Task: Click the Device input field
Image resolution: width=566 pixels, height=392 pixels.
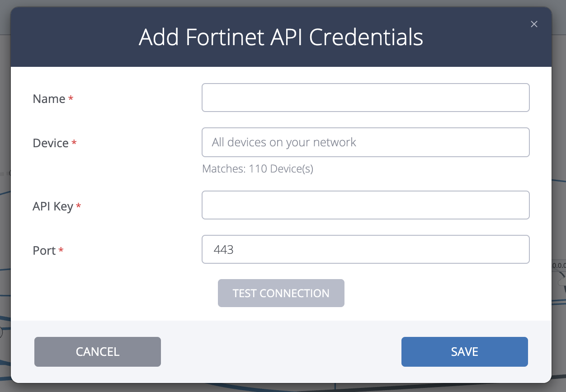Action: coord(365,142)
